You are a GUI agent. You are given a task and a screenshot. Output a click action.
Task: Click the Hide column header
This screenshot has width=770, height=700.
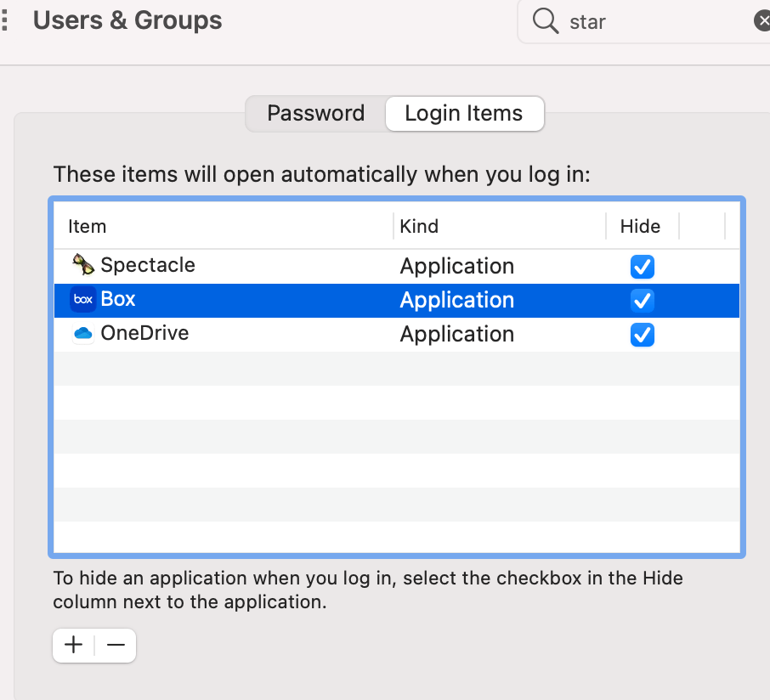[640, 226]
